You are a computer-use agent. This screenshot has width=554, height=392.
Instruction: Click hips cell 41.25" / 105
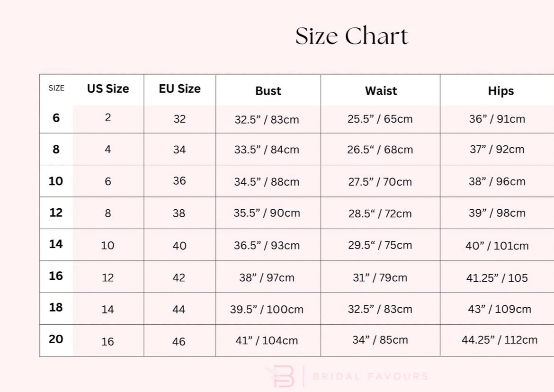[x=497, y=278]
